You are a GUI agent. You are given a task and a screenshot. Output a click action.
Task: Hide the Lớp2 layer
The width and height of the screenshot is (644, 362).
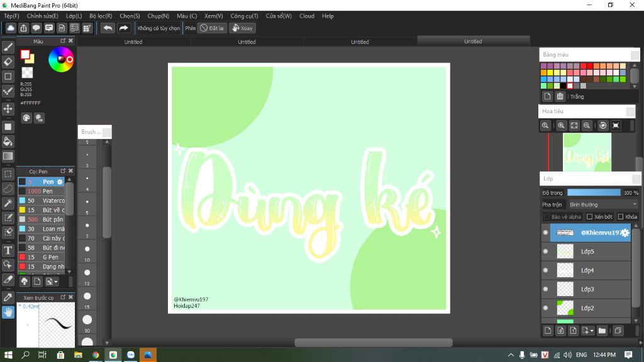click(545, 308)
